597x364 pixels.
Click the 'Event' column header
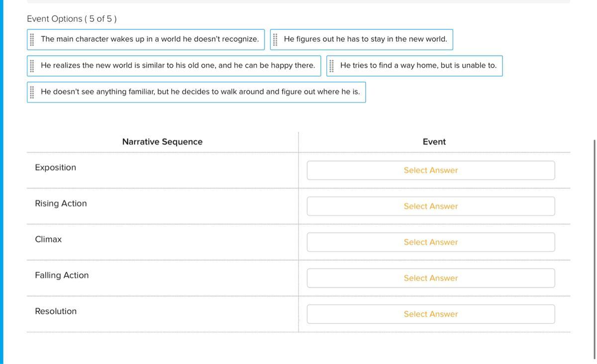434,142
